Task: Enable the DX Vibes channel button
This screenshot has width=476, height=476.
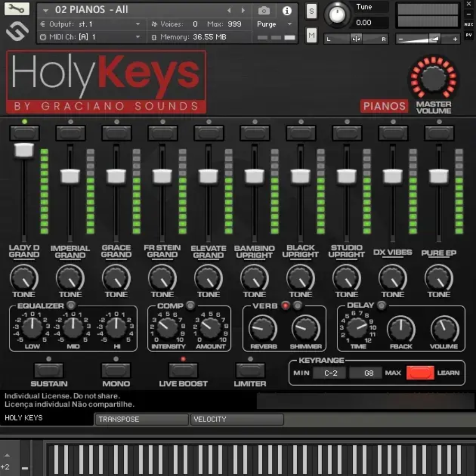Action: click(x=393, y=133)
